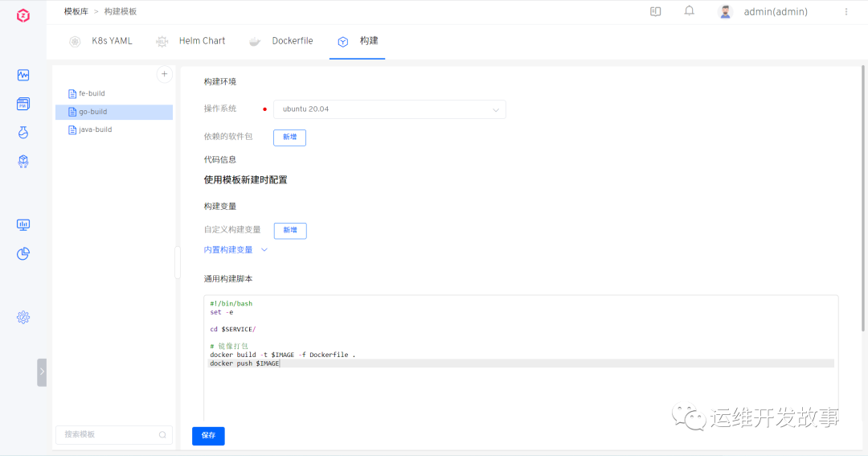This screenshot has height=456, width=868.
Task: Click the 模板库 breadcrumb link
Action: (x=76, y=11)
